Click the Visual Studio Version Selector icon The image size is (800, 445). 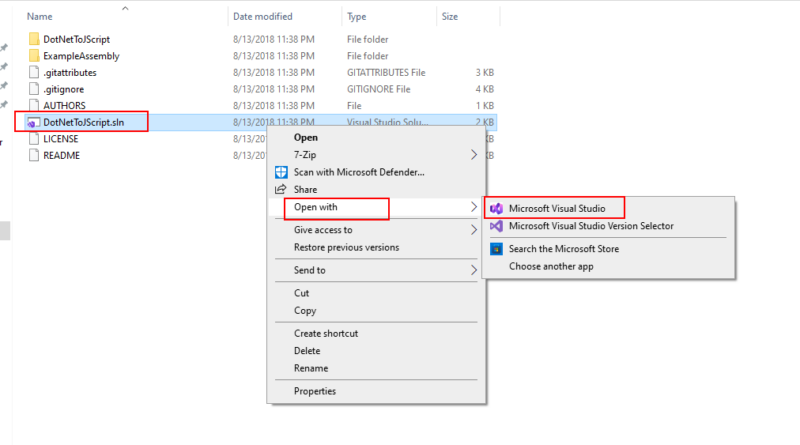496,226
